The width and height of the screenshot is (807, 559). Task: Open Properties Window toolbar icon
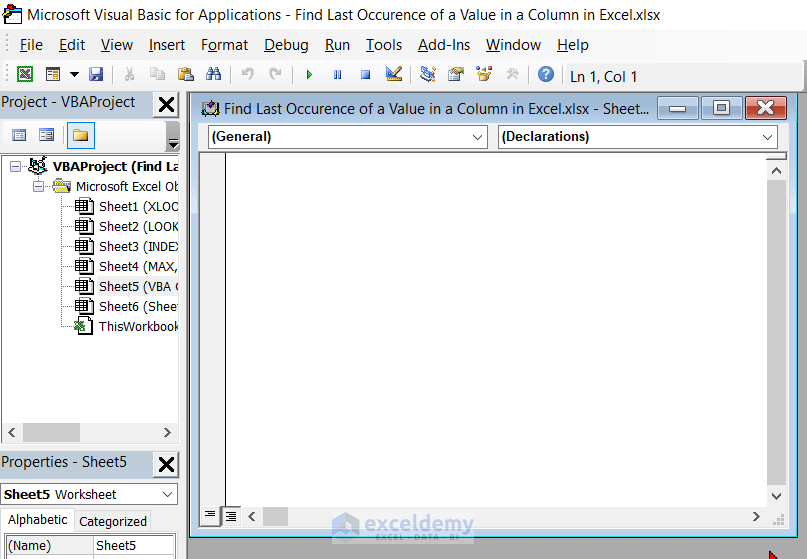[456, 75]
